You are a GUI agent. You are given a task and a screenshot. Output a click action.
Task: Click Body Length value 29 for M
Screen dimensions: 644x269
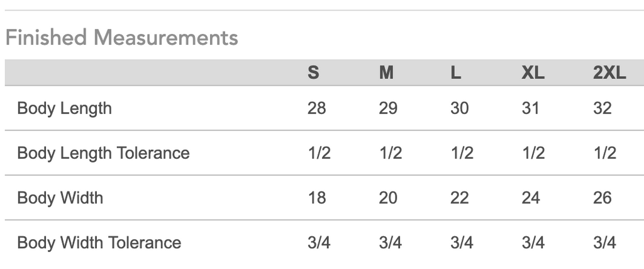(x=388, y=108)
